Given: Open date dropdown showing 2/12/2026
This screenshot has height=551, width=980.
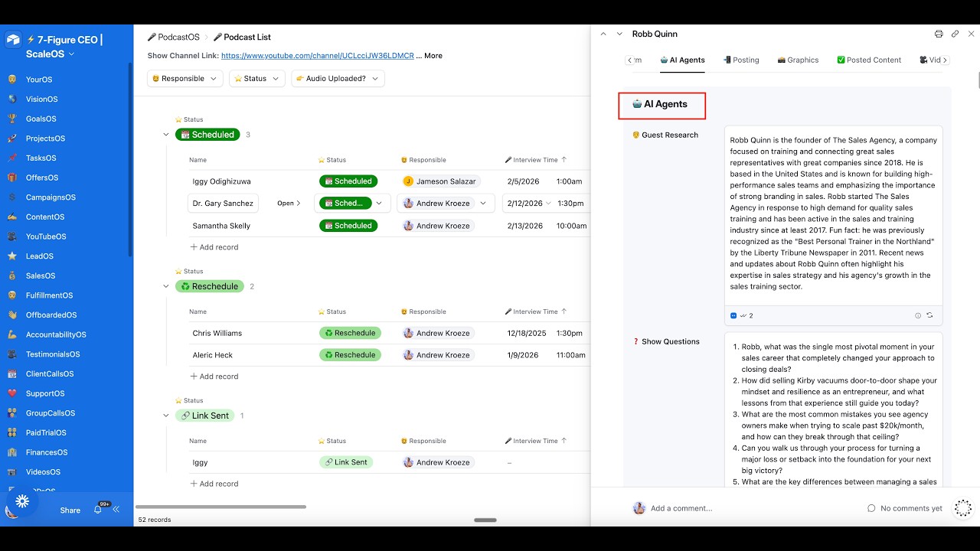Looking at the screenshot, I should pos(549,204).
